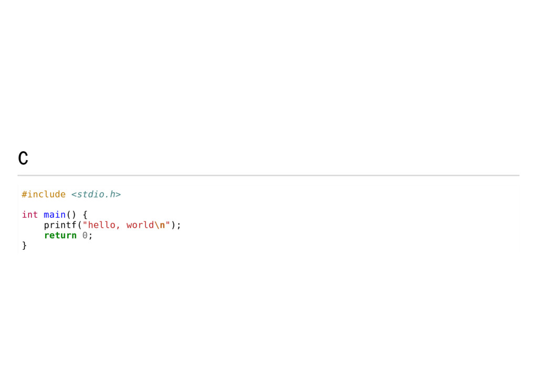Click the #include preprocessor directive
538x392 pixels.
[44, 194]
